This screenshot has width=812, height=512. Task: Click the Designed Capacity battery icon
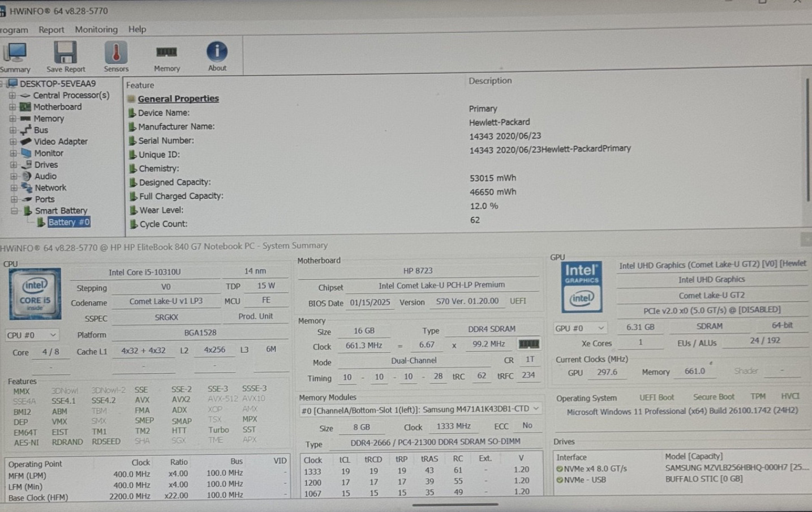click(x=133, y=182)
